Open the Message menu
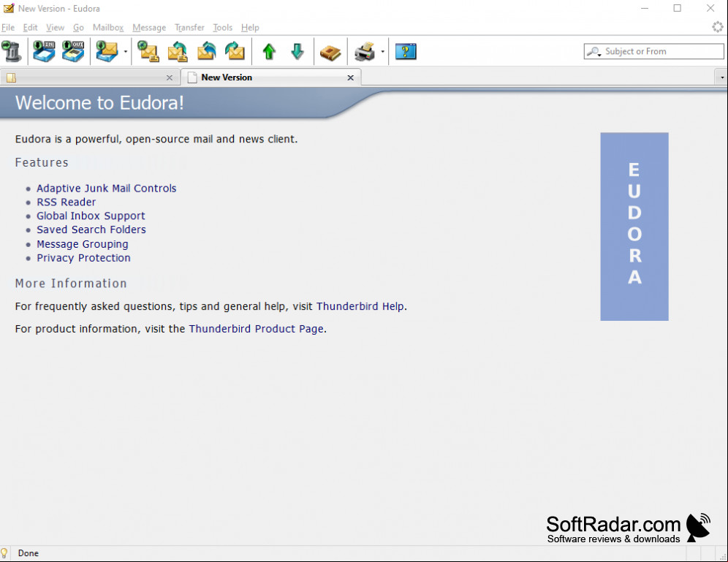Viewport: 728px width, 562px height. (x=149, y=27)
